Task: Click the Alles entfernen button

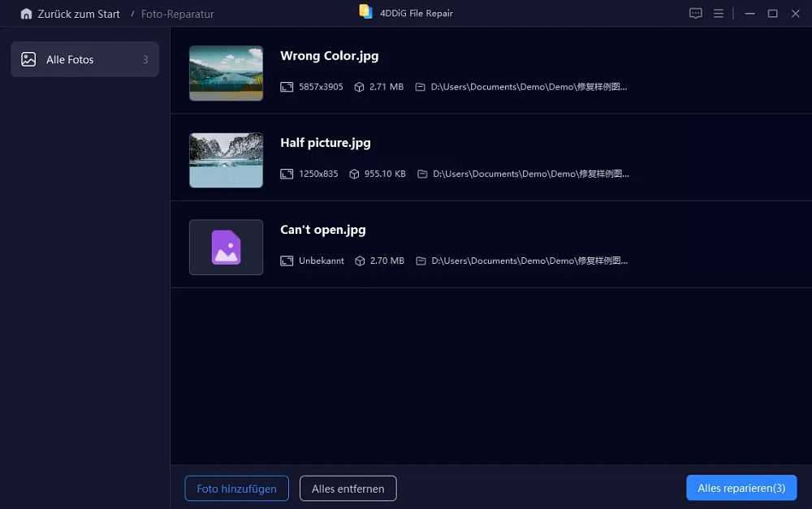Action: (x=348, y=488)
